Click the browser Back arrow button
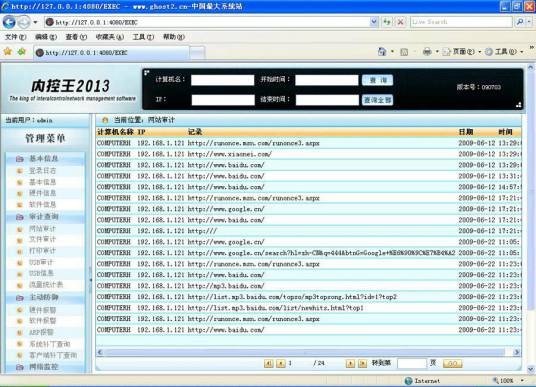 click(x=9, y=22)
